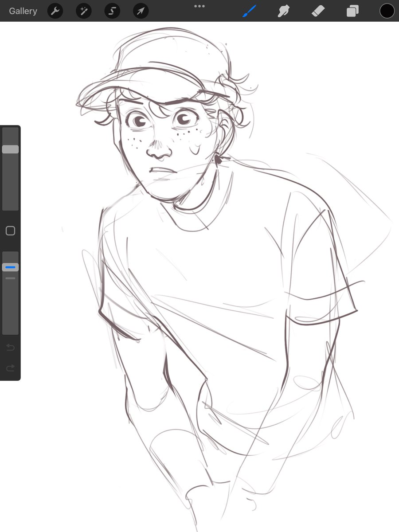
Task: Click the brush size slider handle
Action: (10, 149)
